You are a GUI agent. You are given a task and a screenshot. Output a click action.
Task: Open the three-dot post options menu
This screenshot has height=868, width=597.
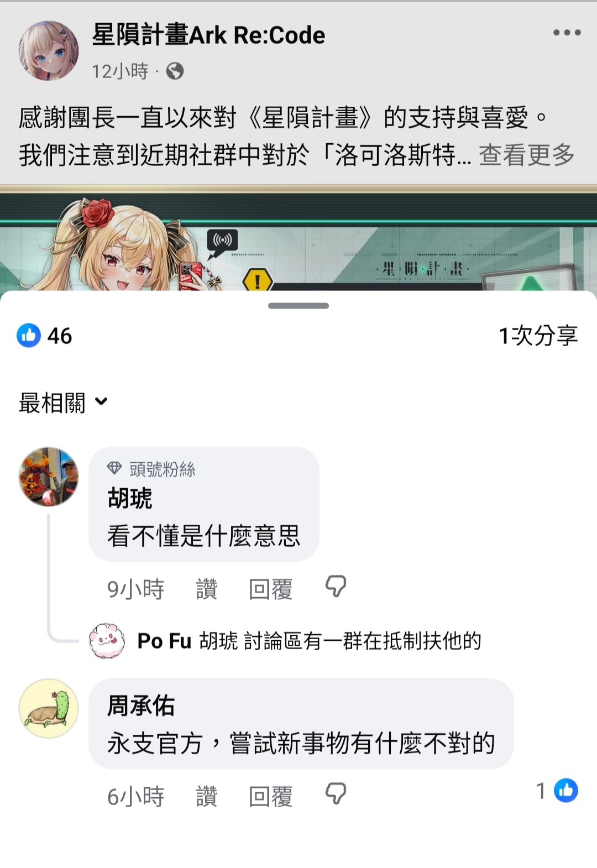(567, 33)
